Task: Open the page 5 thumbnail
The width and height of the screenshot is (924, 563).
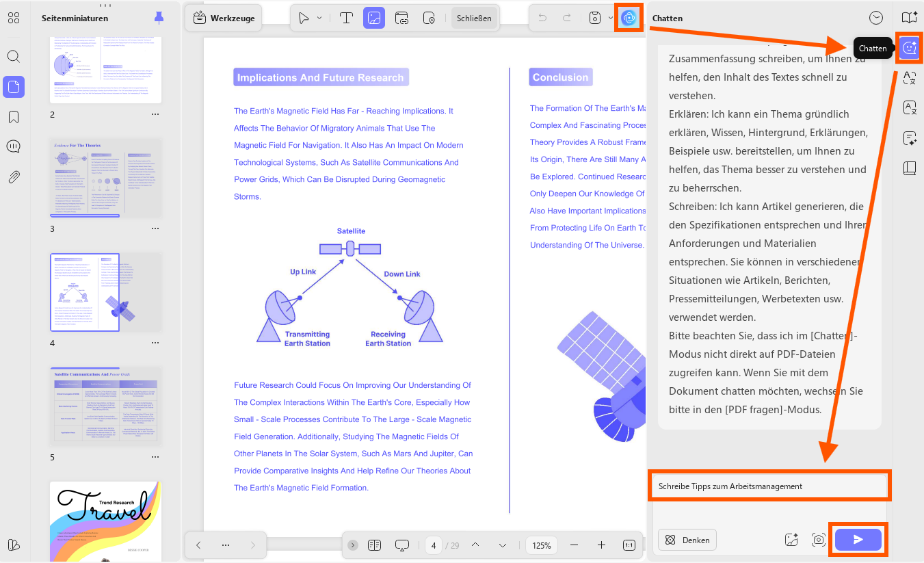Action: click(x=106, y=406)
